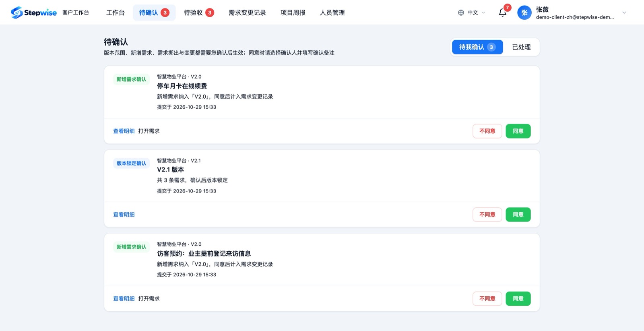644x331 pixels.
Task: View details for V2.1 版本
Action: tap(124, 215)
